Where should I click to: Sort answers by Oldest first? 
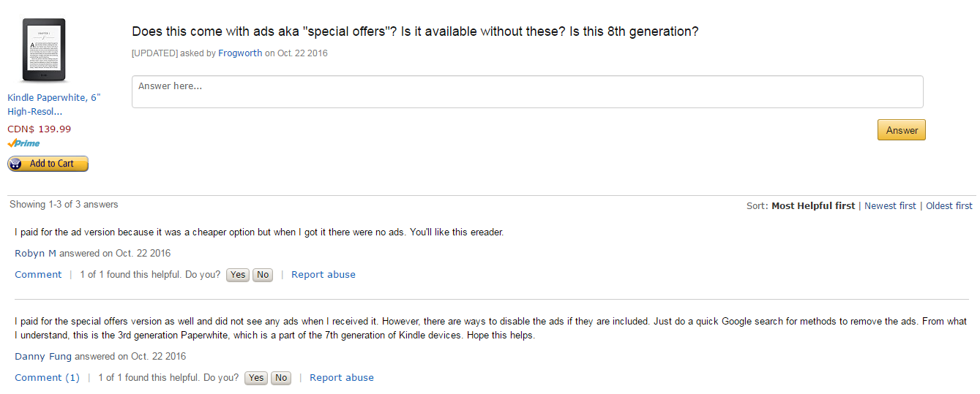[949, 206]
